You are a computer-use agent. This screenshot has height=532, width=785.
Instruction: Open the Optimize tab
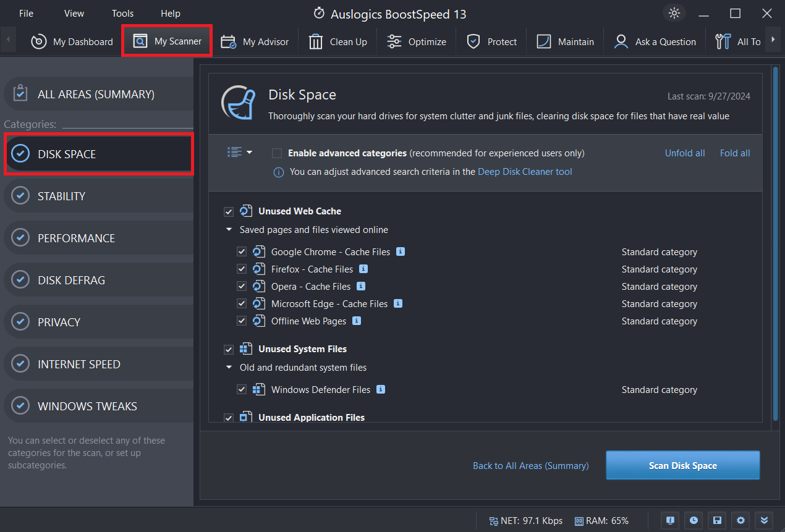[x=416, y=41]
